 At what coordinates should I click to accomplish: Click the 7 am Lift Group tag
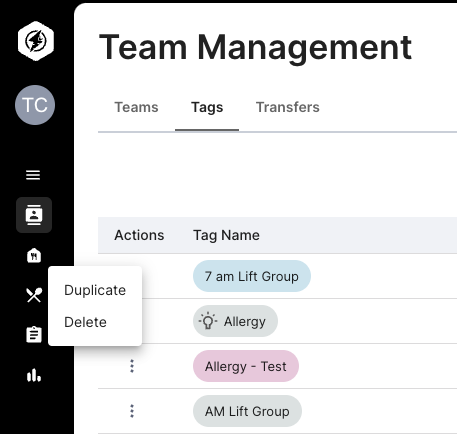[252, 276]
